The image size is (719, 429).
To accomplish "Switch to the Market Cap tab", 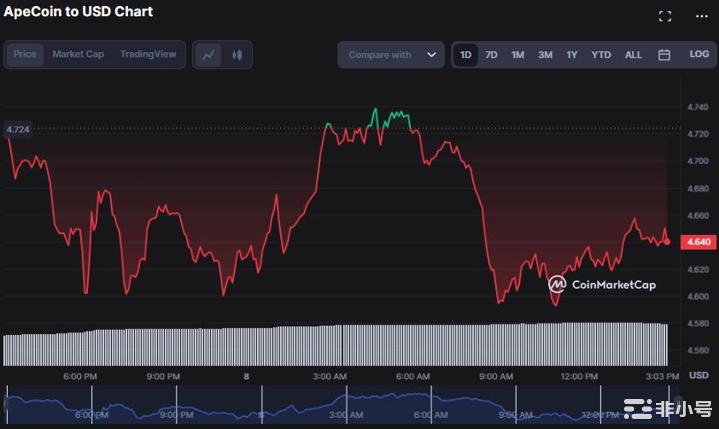I will (78, 54).
